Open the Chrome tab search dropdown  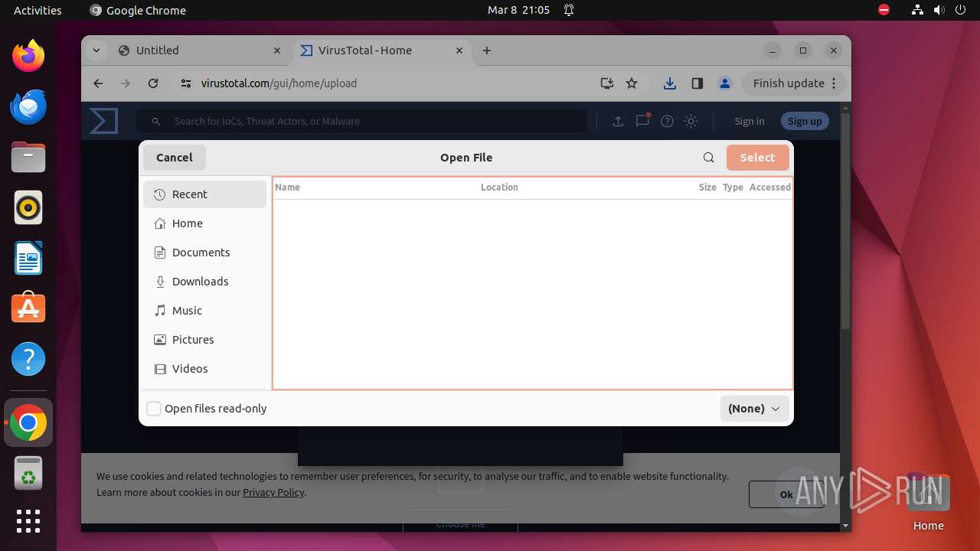96,51
